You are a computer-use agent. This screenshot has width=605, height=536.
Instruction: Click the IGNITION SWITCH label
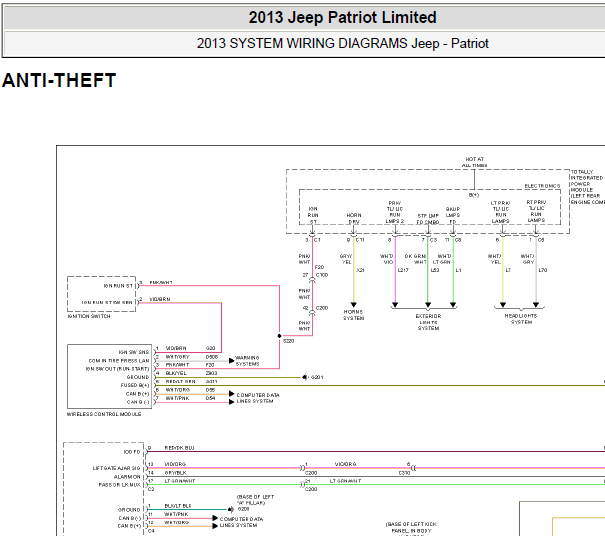pyautogui.click(x=89, y=316)
